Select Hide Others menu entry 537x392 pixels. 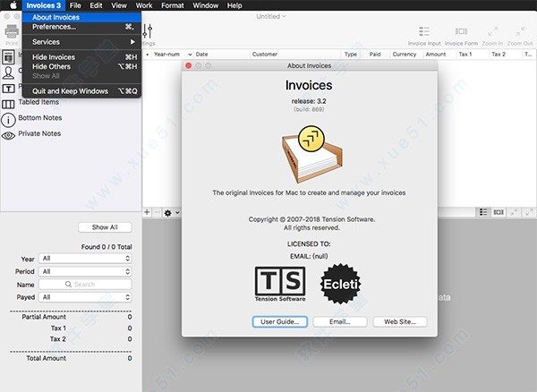(x=81, y=66)
